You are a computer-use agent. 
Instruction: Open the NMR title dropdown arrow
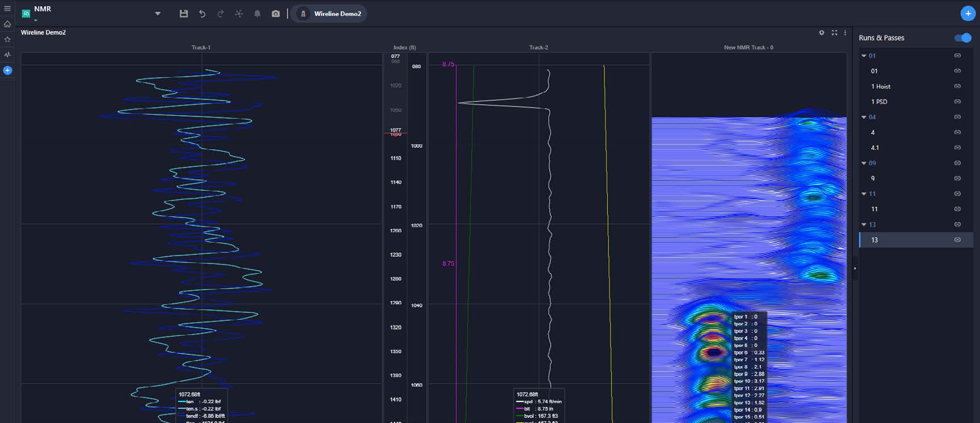(x=158, y=14)
